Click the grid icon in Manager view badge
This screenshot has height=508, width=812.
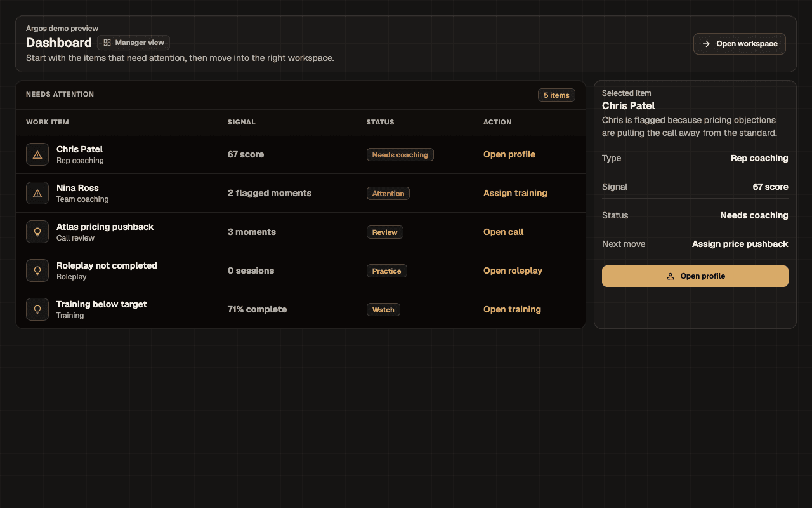tap(107, 43)
